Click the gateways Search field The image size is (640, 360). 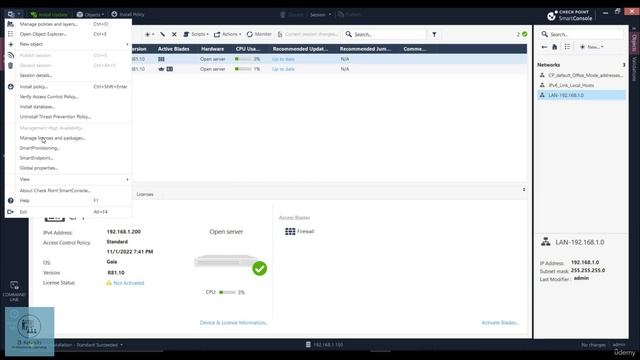[385, 34]
